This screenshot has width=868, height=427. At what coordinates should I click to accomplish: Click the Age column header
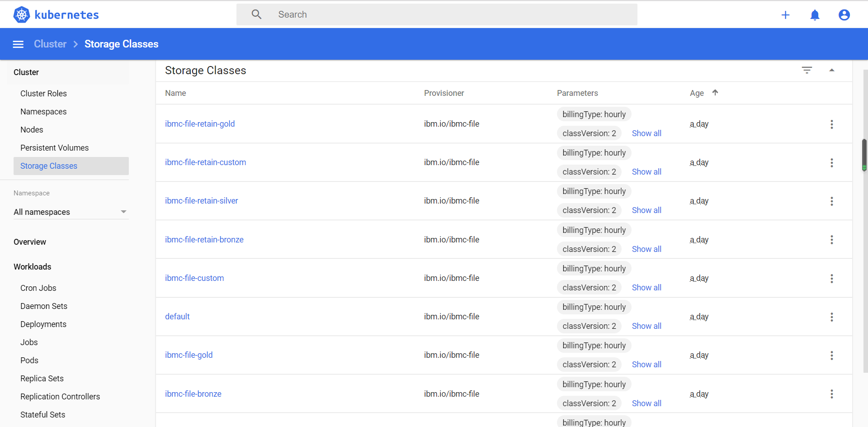click(x=697, y=93)
